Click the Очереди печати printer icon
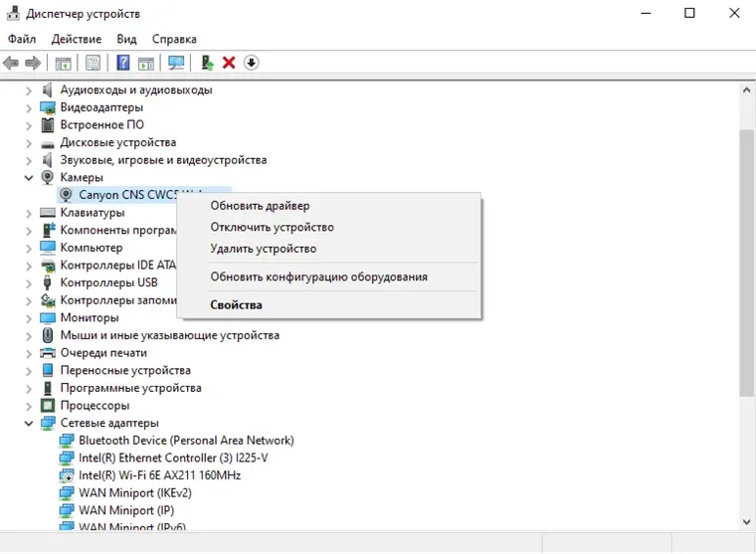The image size is (756, 554). pos(48,353)
